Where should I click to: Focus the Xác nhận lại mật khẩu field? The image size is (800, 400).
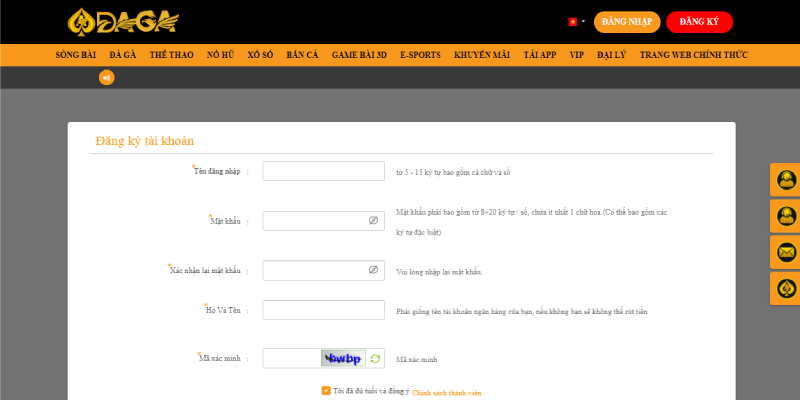click(323, 270)
